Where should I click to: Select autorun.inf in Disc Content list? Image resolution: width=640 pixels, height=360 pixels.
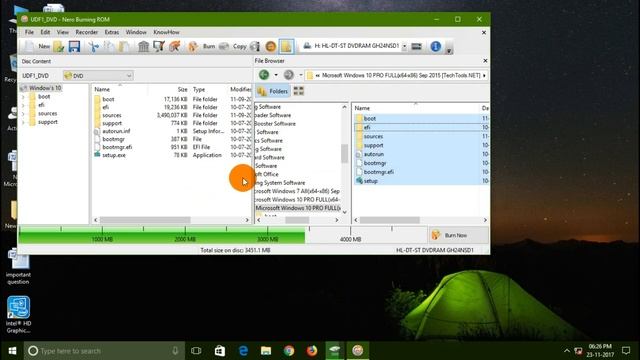coord(116,131)
